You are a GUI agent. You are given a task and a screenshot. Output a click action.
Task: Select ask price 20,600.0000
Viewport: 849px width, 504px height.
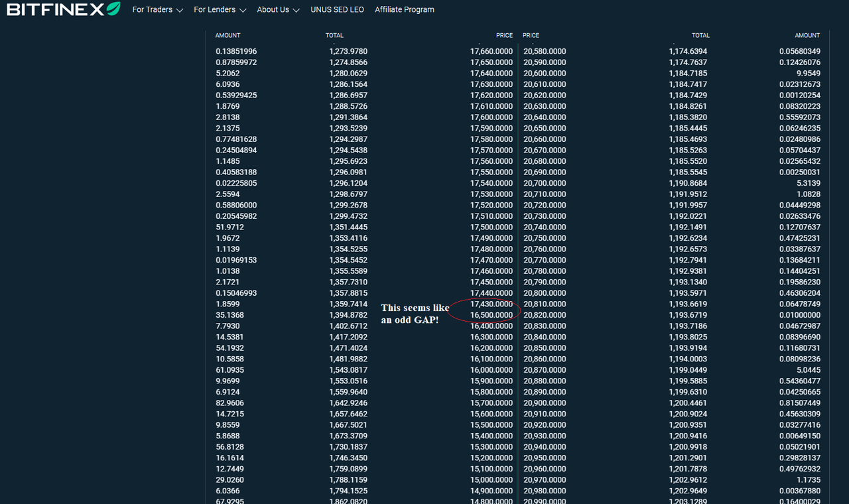pos(545,74)
